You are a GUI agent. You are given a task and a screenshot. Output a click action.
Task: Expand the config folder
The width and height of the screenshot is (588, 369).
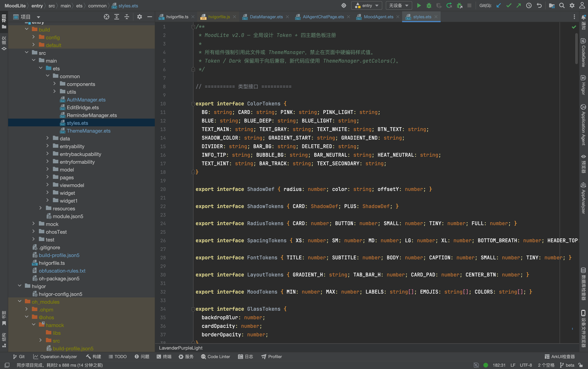pos(34,37)
